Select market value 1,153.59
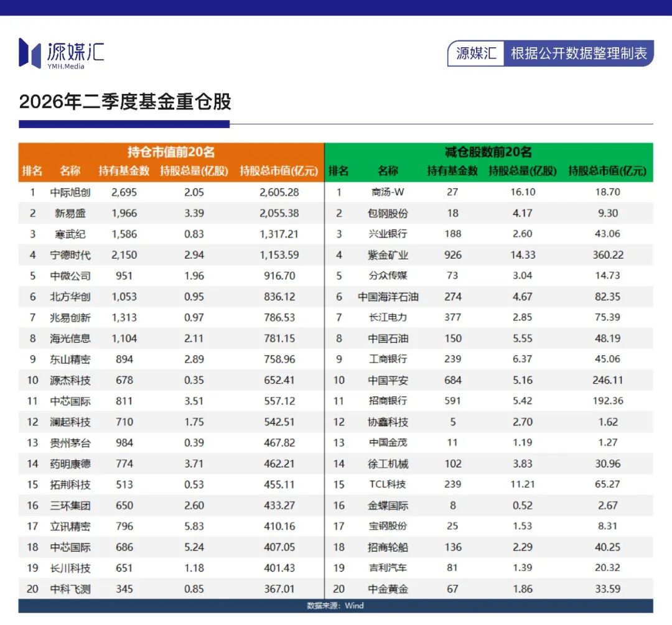Image resolution: width=672 pixels, height=625 pixels. [279, 255]
